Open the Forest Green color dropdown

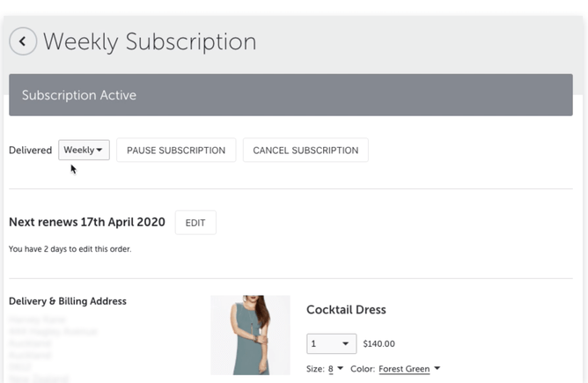pos(404,369)
